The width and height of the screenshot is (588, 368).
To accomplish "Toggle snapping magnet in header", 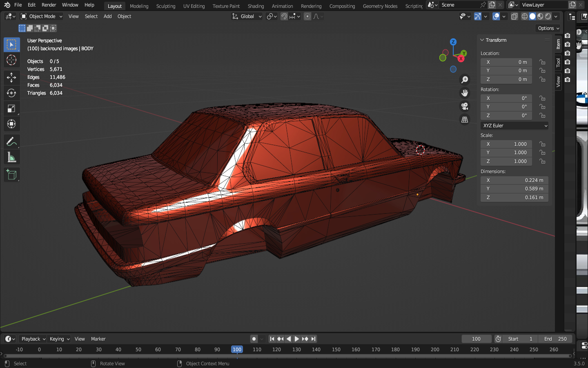I will click(284, 16).
